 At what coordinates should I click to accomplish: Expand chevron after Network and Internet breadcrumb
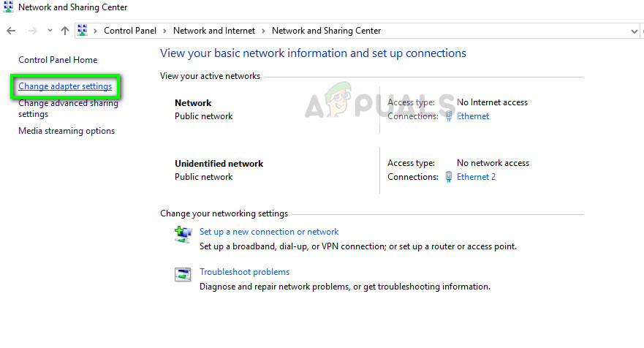point(263,31)
